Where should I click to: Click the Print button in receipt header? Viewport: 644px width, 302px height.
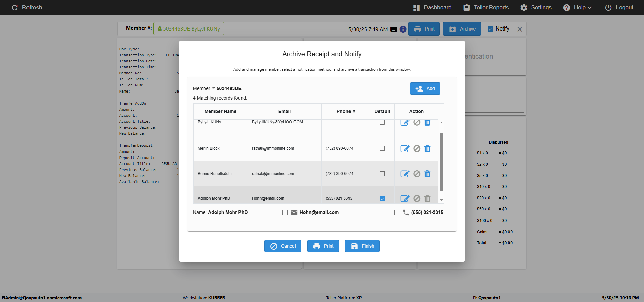(424, 29)
